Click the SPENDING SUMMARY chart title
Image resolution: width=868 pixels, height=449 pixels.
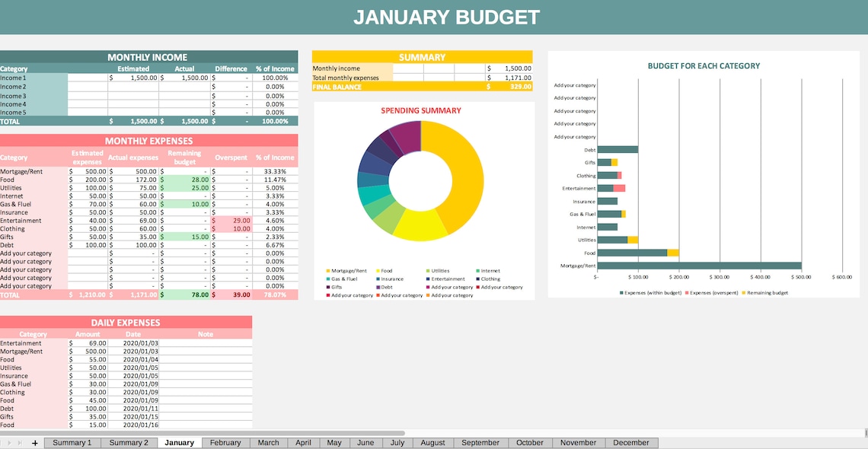(421, 110)
